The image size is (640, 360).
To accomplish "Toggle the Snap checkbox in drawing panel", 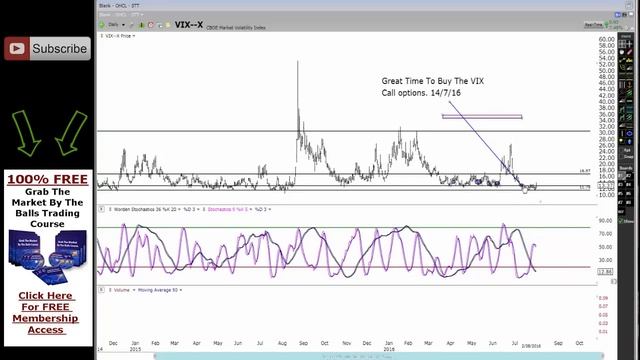I will pos(622,157).
